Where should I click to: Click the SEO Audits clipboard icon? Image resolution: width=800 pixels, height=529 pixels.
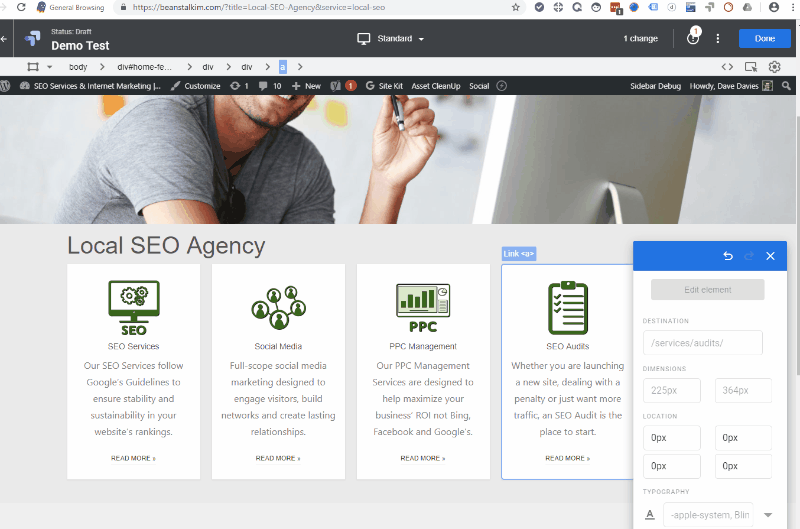pos(568,308)
